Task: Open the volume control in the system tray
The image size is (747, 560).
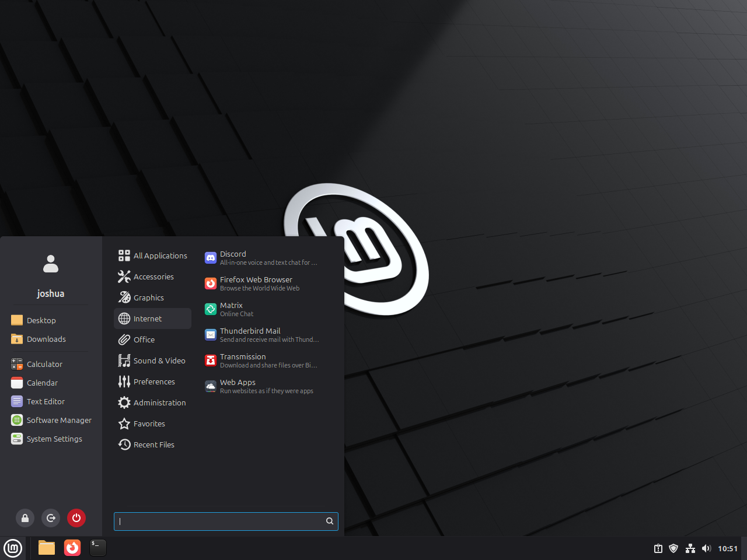Action: (706, 548)
